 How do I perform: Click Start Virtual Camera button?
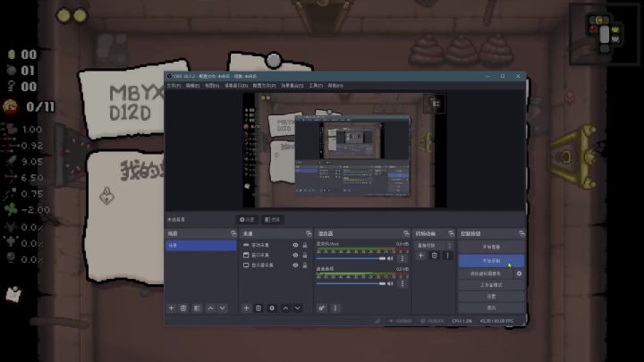[486, 274]
